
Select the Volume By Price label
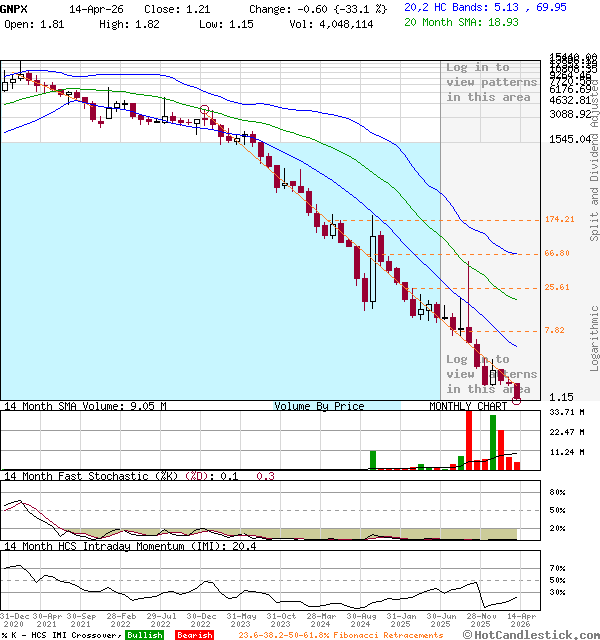(x=319, y=407)
